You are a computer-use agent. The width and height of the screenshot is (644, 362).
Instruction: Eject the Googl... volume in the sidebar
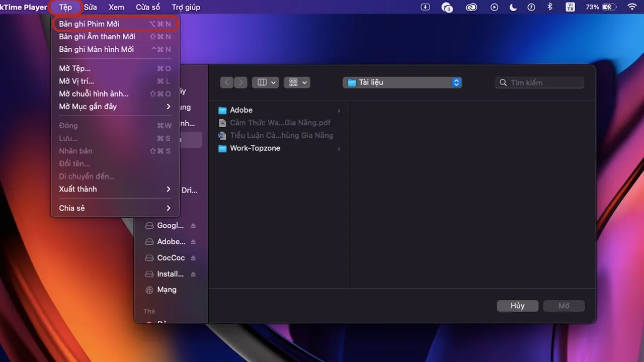coord(193,225)
